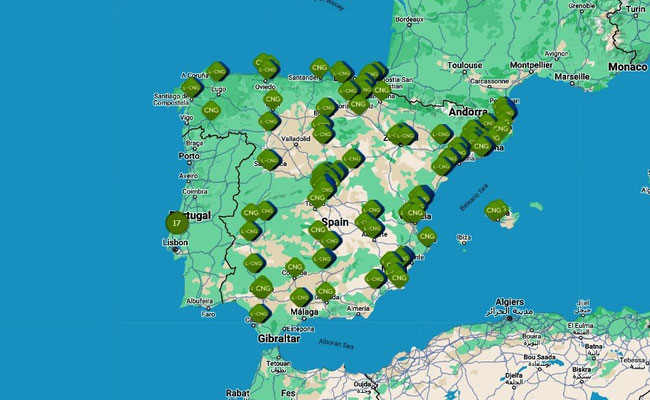The width and height of the screenshot is (650, 400).
Task: Click the Faro city label
Action: point(209,314)
